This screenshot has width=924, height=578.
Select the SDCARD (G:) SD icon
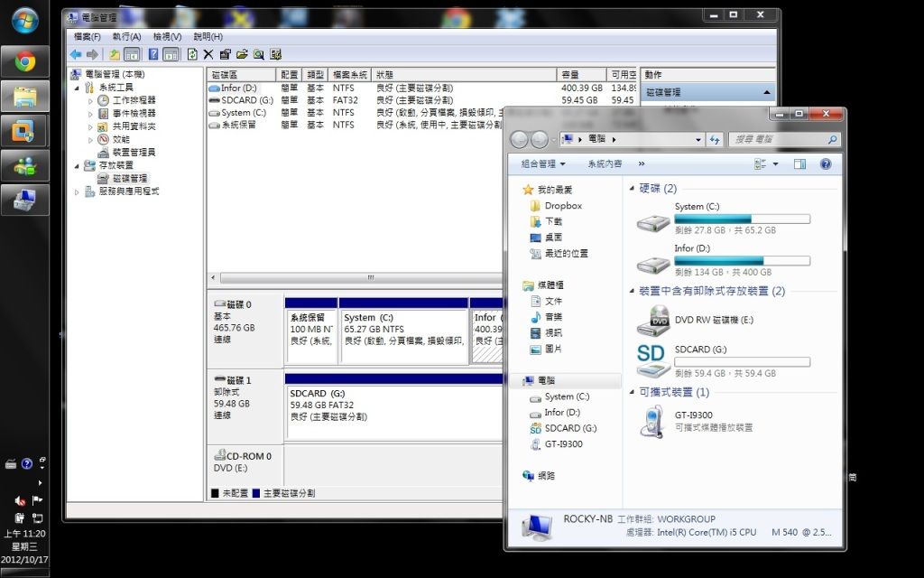pyautogui.click(x=652, y=359)
